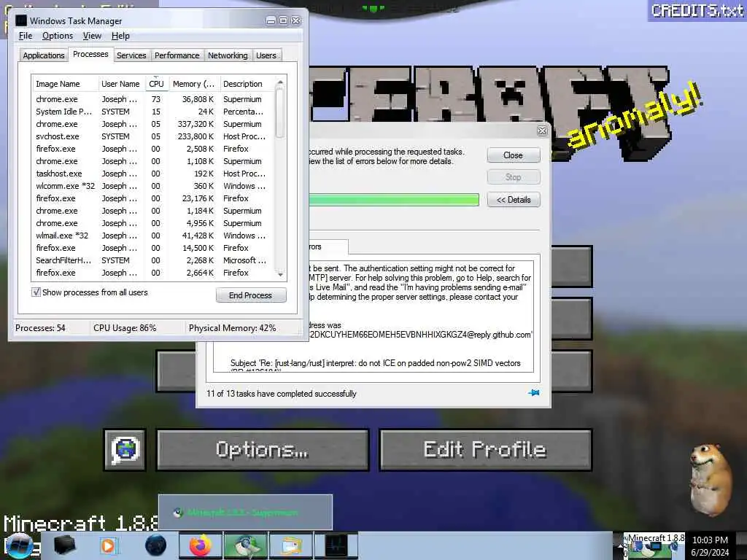Select chrome.exe row with 4,956 K

click(x=153, y=223)
